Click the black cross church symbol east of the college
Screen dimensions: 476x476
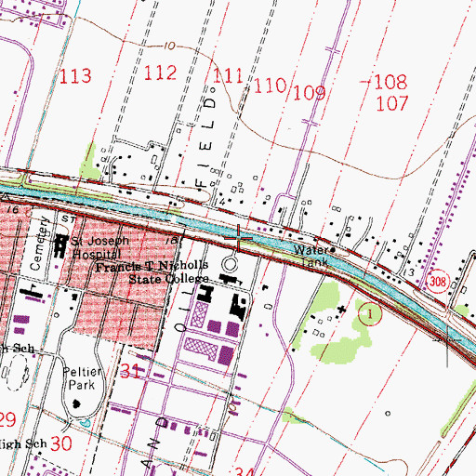(x=342, y=309)
